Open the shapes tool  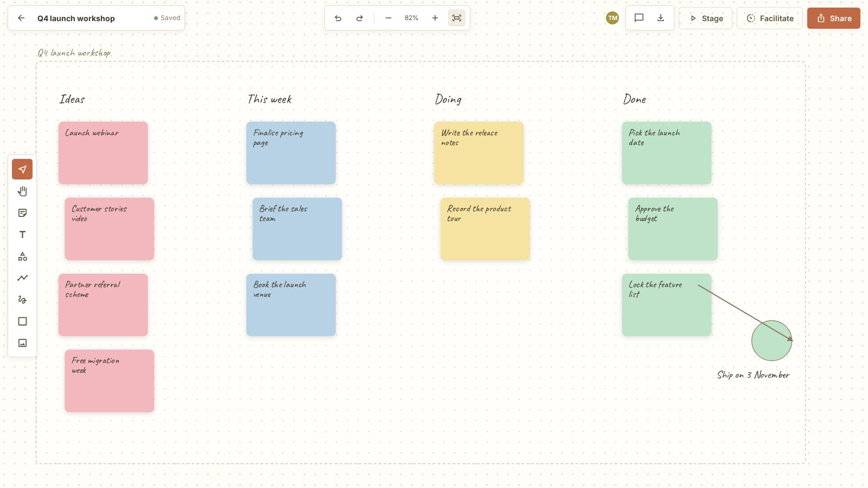(22, 256)
